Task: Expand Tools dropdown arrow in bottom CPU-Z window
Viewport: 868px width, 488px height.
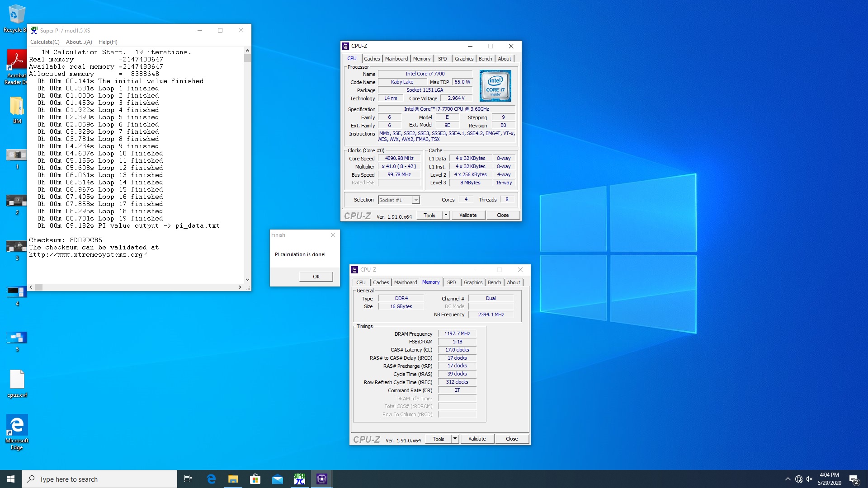Action: tap(455, 439)
